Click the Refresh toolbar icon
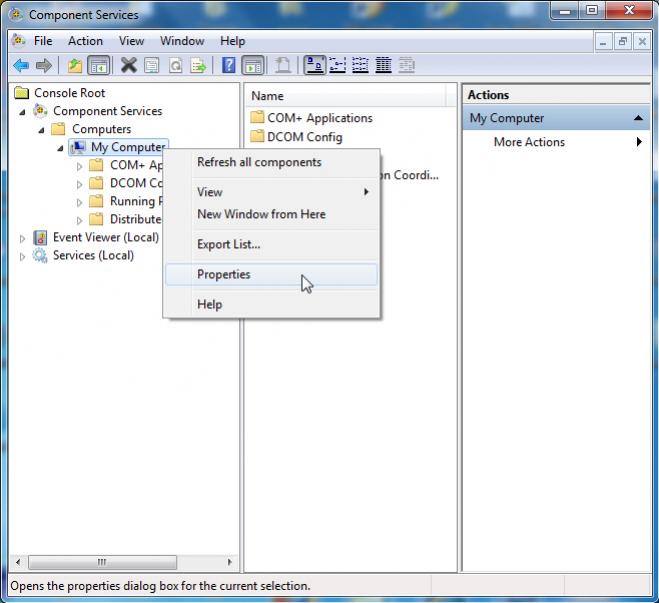Viewport: 659px width, 603px height. coord(175,66)
